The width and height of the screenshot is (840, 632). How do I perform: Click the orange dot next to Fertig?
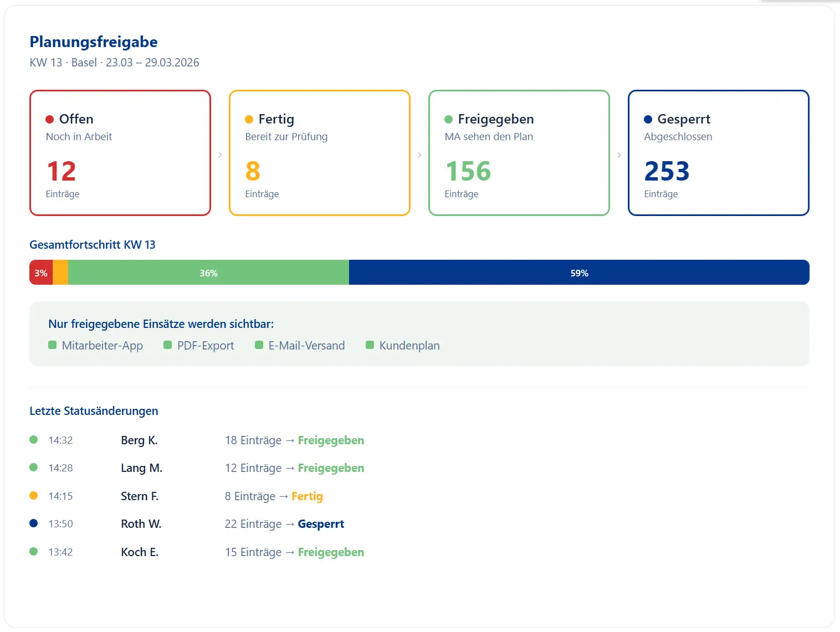click(249, 119)
